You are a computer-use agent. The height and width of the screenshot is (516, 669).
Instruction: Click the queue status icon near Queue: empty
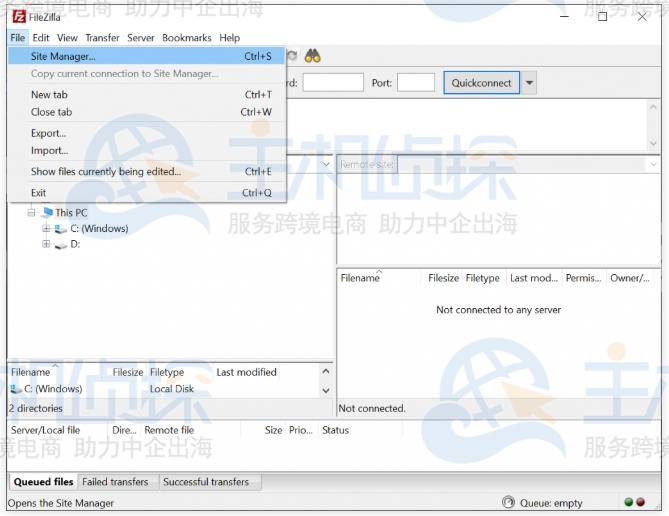[x=508, y=502]
